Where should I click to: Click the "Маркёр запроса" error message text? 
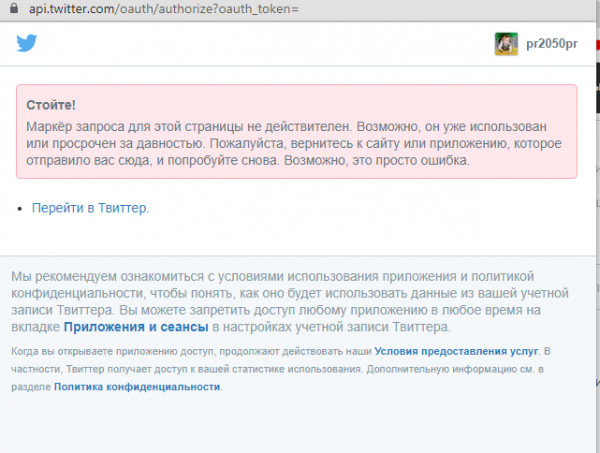coord(294,143)
